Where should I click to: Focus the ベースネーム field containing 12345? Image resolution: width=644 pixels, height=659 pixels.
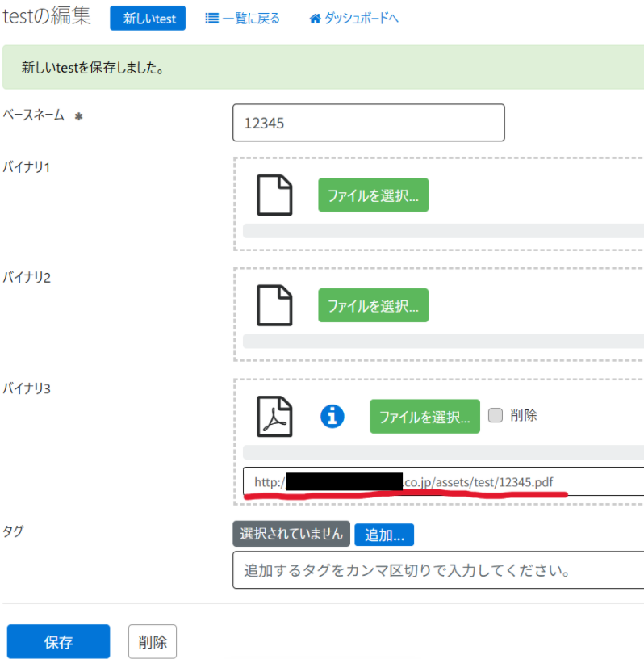click(x=368, y=123)
